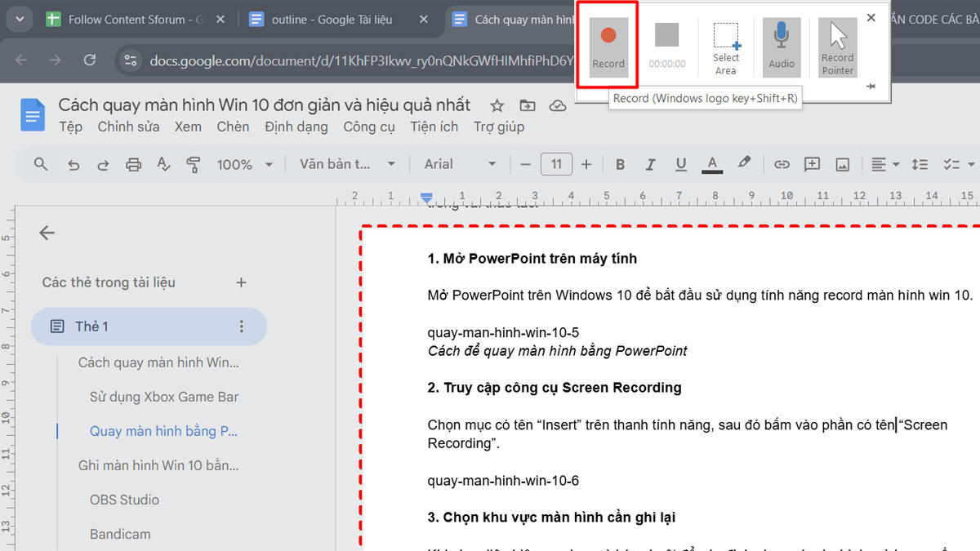
Task: Open the Arial font dropdown
Action: pos(460,164)
